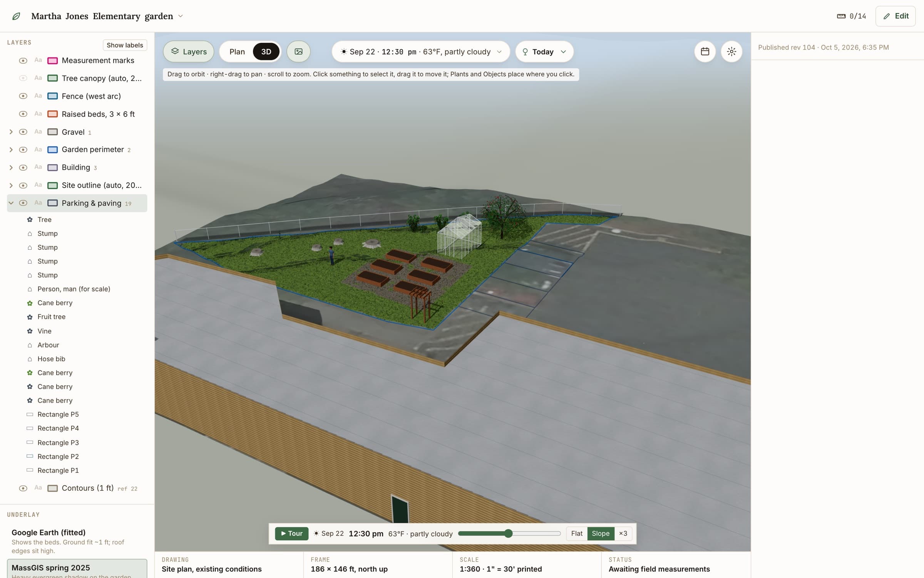Image resolution: width=924 pixels, height=578 pixels.
Task: Select the Rectangle P1 shape icon
Action: (x=30, y=470)
